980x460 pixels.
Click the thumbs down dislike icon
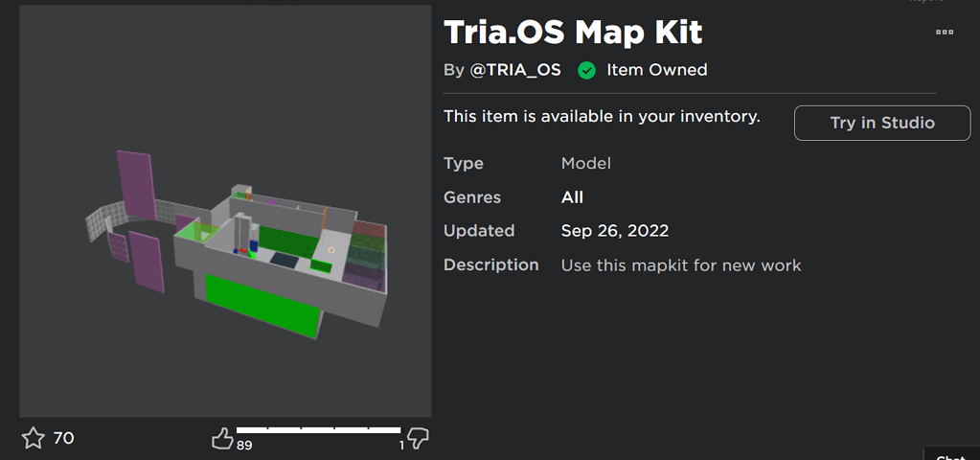[418, 438]
